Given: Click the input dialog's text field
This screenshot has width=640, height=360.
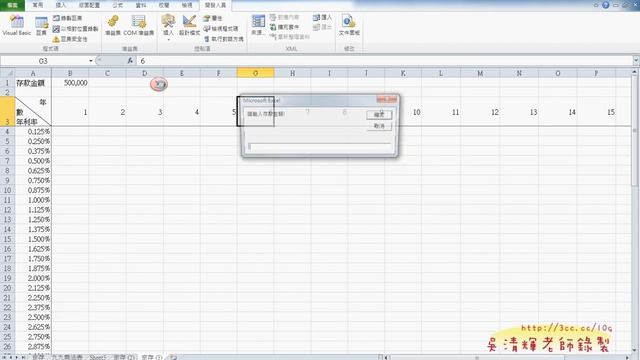Looking at the screenshot, I should pos(320,146).
